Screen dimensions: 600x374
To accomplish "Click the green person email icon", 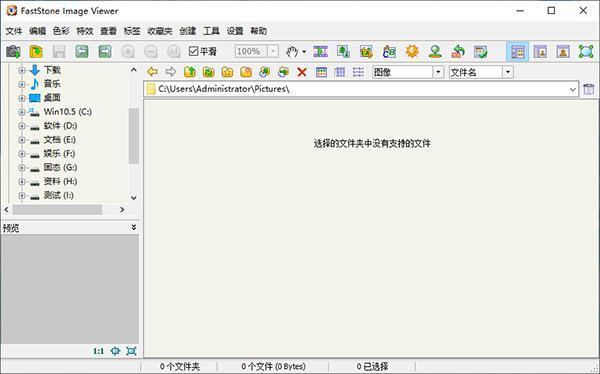I will (x=435, y=51).
